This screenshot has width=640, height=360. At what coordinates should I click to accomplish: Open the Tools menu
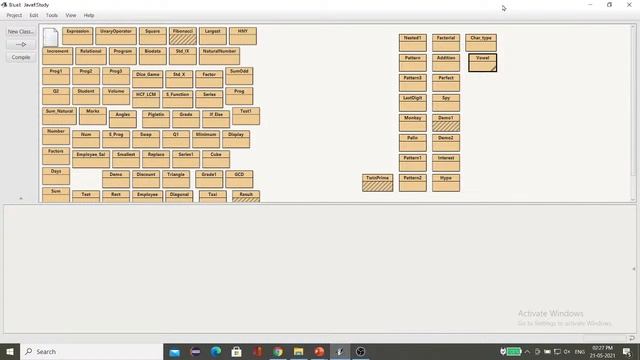52,15
